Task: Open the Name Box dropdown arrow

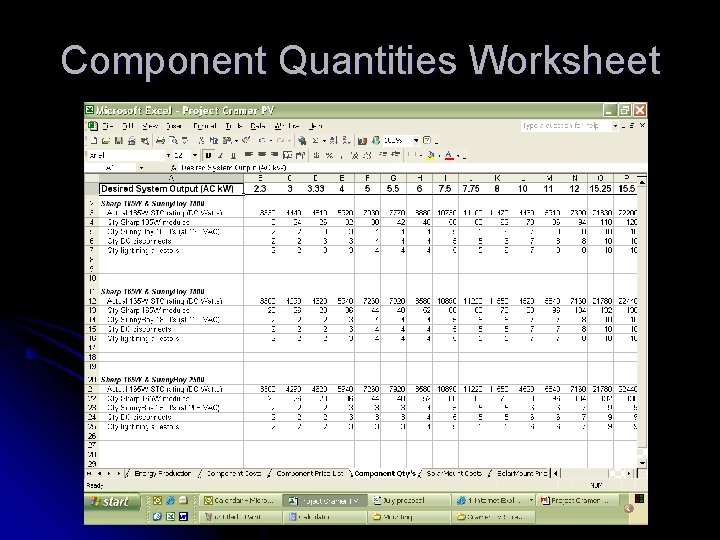Action: (141, 168)
